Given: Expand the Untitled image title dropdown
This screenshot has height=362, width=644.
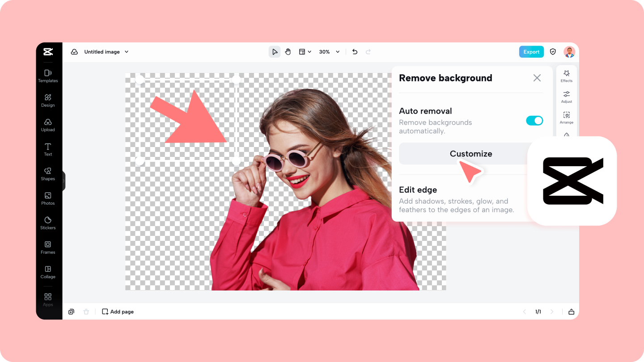Looking at the screenshot, I should (127, 51).
